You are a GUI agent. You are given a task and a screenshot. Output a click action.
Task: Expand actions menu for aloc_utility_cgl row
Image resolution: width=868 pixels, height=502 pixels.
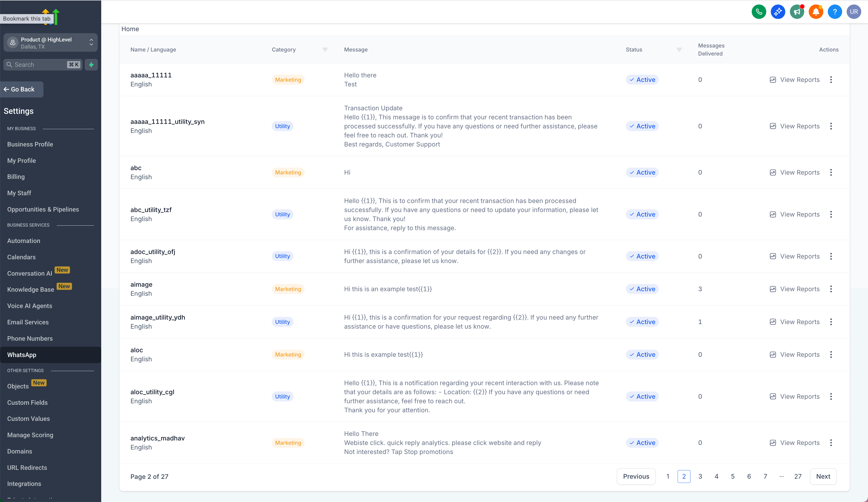click(831, 396)
